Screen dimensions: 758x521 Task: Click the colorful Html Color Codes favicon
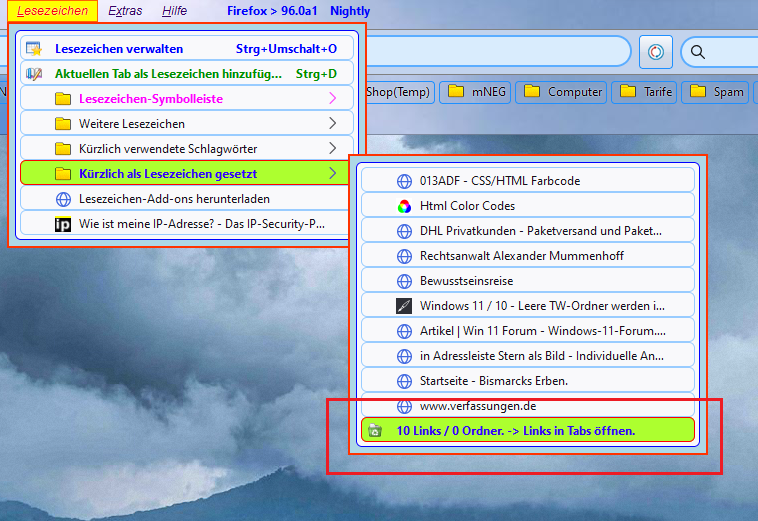404,206
